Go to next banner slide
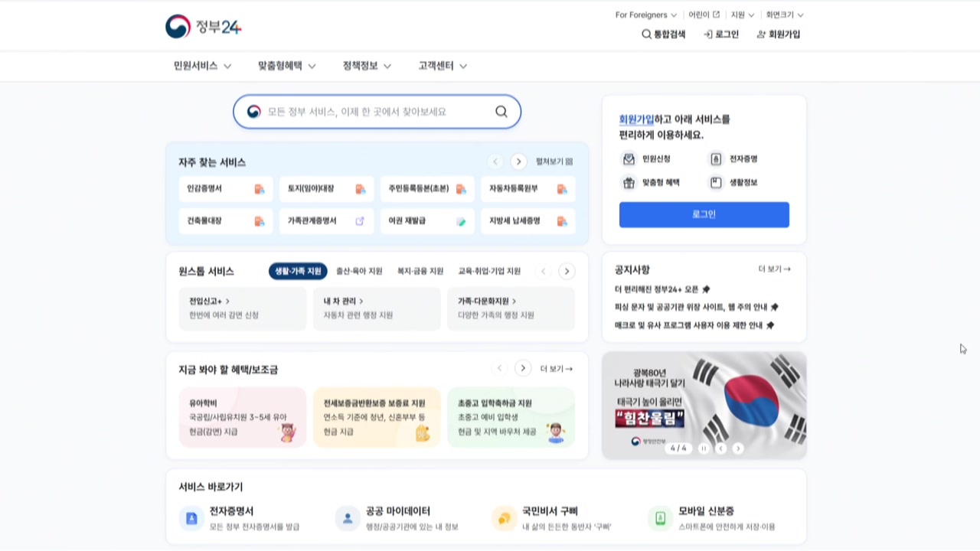 coord(738,448)
